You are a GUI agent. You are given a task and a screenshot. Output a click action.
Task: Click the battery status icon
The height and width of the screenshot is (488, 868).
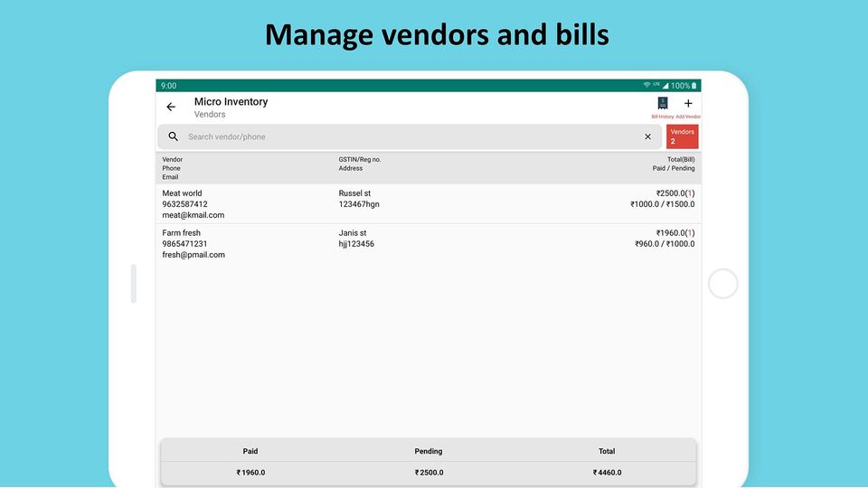[x=693, y=86]
